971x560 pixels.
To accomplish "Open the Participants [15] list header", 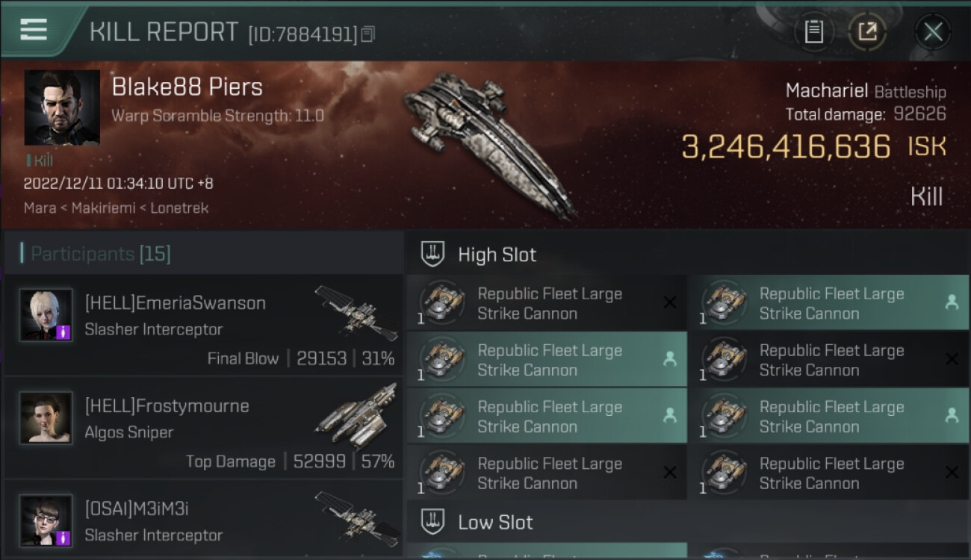I will 100,254.
